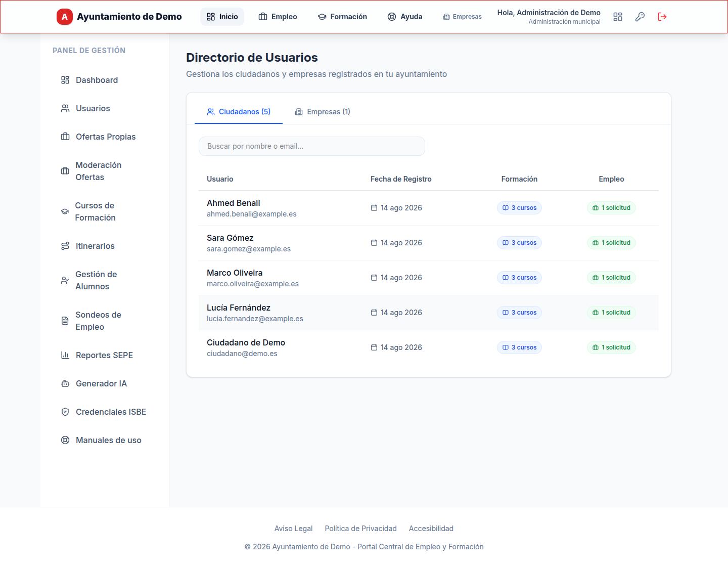This screenshot has width=728, height=568.
Task: Click the Usuario column header
Action: click(x=220, y=179)
